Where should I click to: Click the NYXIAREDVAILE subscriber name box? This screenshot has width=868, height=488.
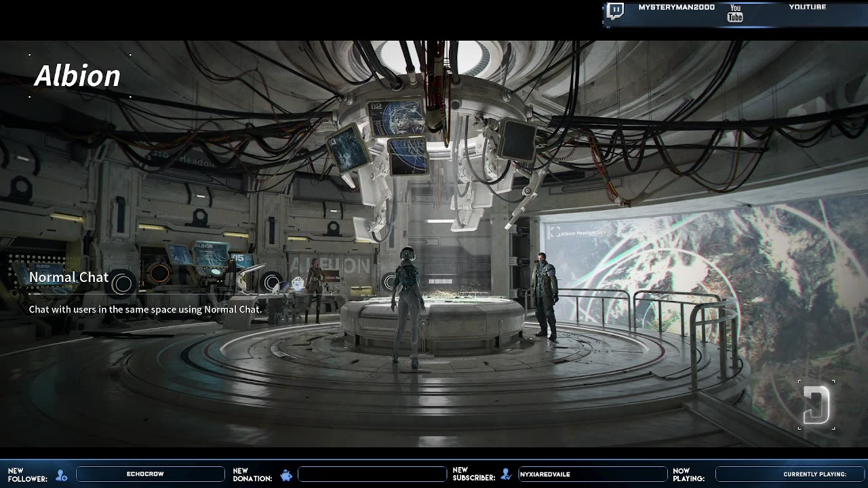click(x=593, y=474)
